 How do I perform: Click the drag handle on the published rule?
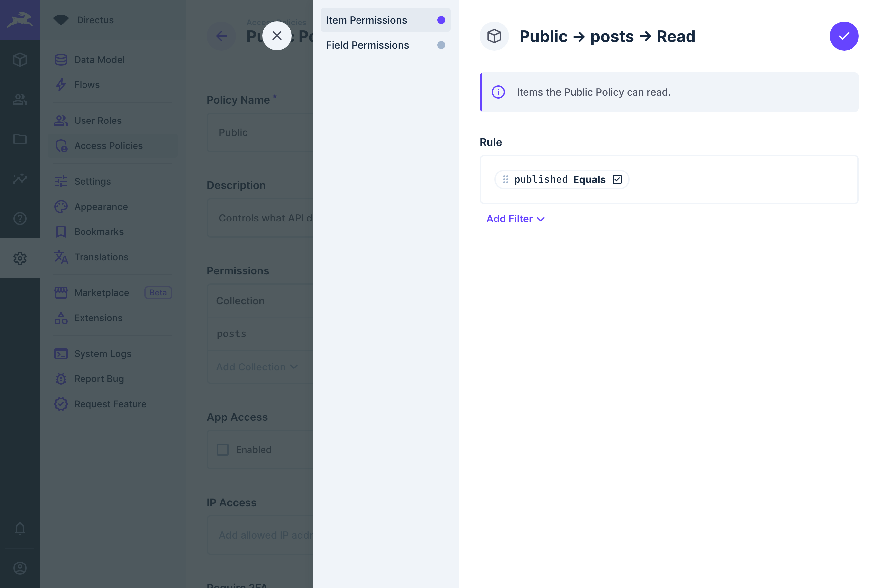(x=506, y=179)
